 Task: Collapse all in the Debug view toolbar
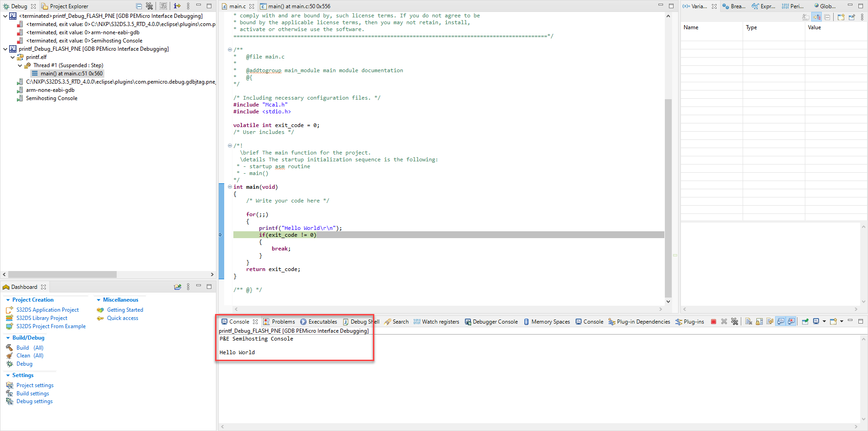(x=139, y=6)
